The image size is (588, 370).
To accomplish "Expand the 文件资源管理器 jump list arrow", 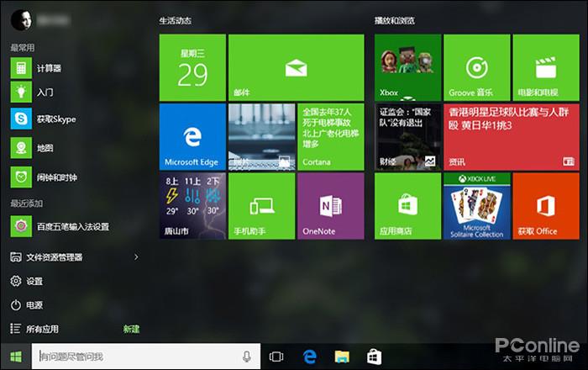I will (x=136, y=256).
